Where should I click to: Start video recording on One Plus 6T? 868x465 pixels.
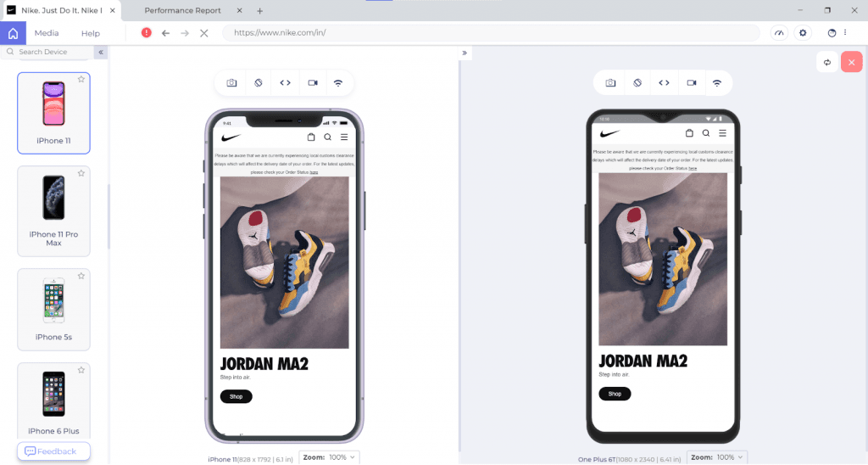click(x=691, y=83)
